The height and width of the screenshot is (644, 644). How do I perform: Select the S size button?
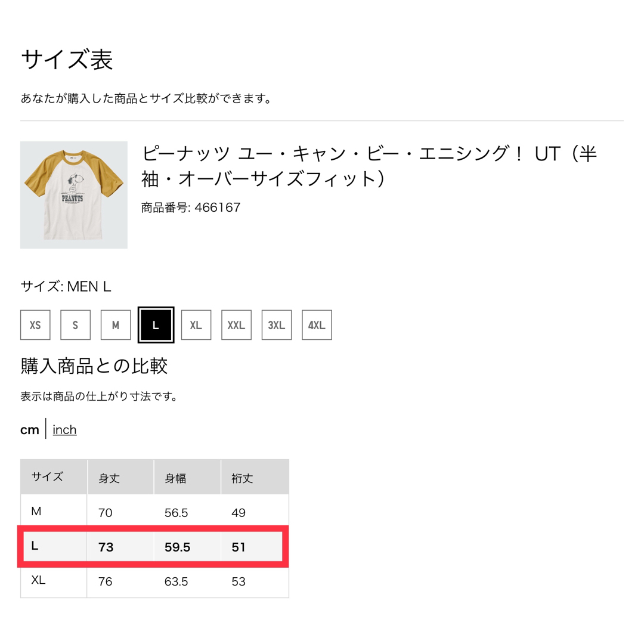pyautogui.click(x=76, y=325)
